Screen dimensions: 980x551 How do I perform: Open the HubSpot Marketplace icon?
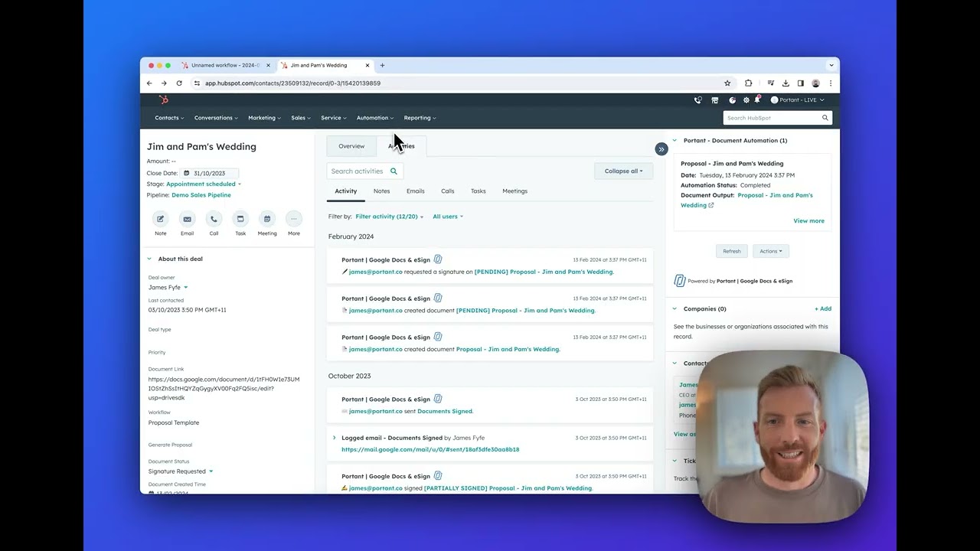coord(715,100)
